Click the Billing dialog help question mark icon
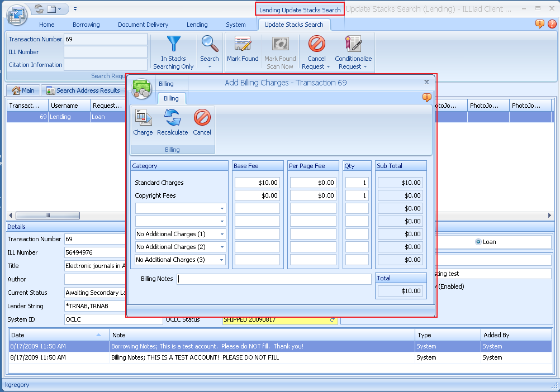This screenshot has width=560, height=392. tap(426, 97)
